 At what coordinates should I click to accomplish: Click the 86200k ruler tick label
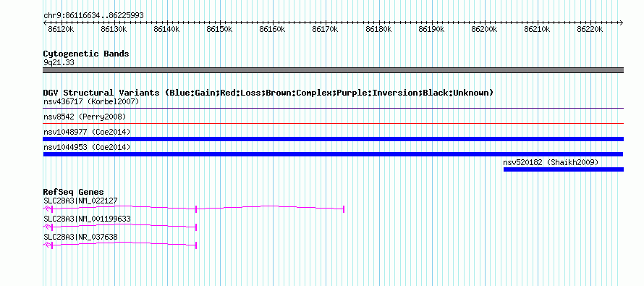pos(485,30)
